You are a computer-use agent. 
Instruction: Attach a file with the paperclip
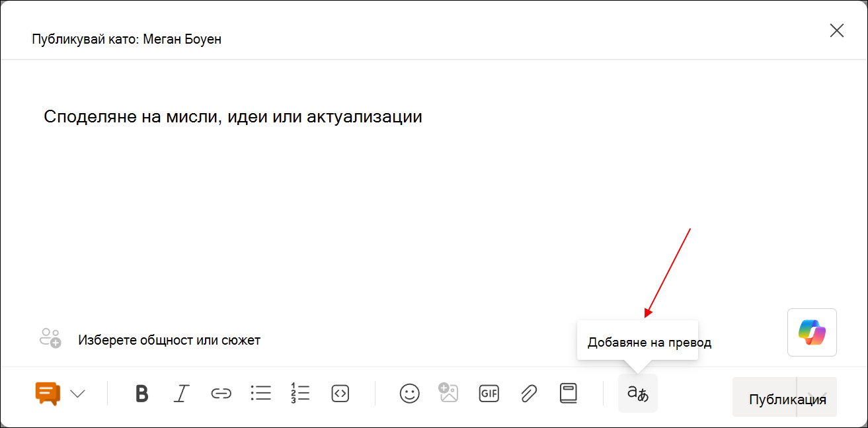528,394
